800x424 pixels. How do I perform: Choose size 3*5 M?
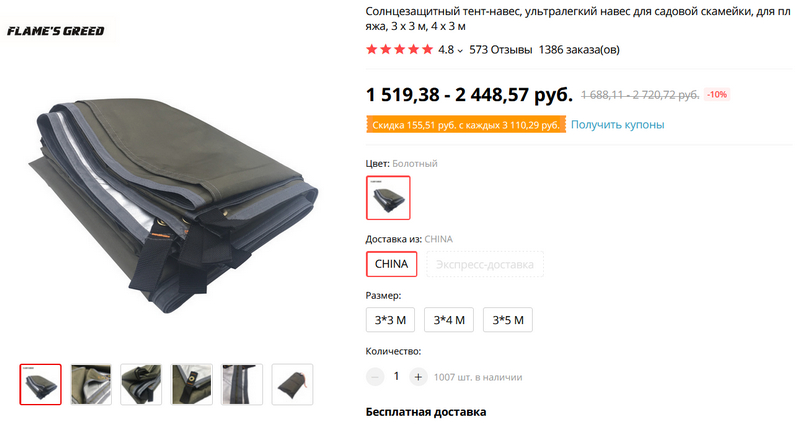pos(508,320)
